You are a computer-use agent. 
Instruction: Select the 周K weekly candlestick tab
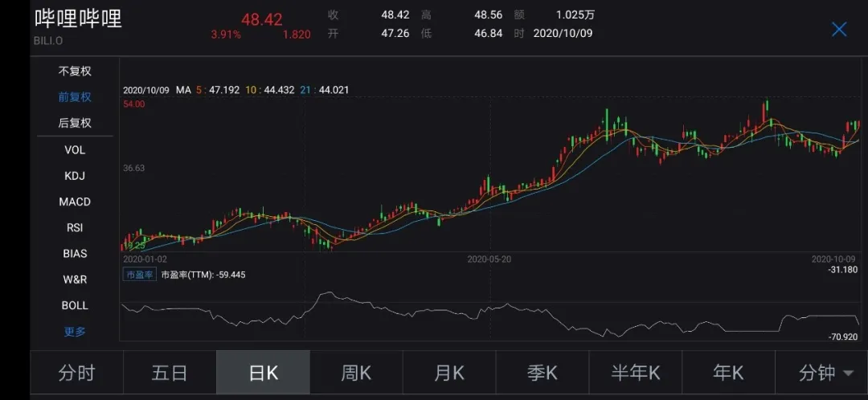coord(356,373)
